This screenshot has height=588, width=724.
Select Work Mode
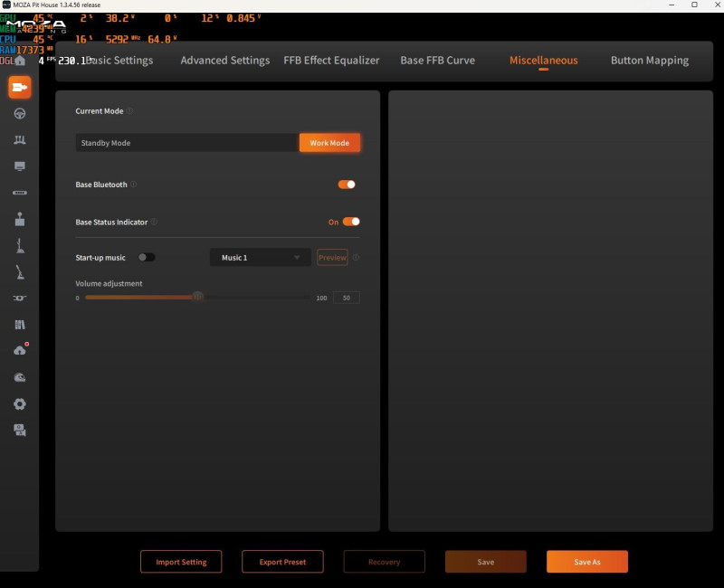coord(329,143)
